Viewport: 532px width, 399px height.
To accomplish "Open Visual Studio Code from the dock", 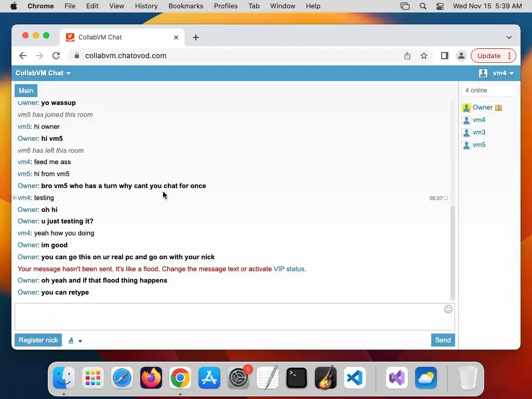I will (x=354, y=378).
